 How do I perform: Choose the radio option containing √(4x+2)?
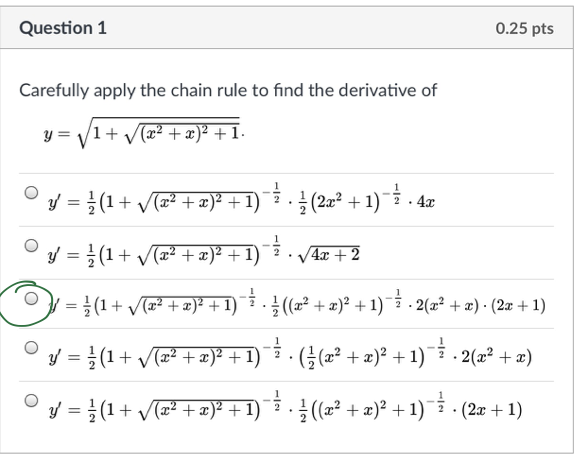(31, 245)
